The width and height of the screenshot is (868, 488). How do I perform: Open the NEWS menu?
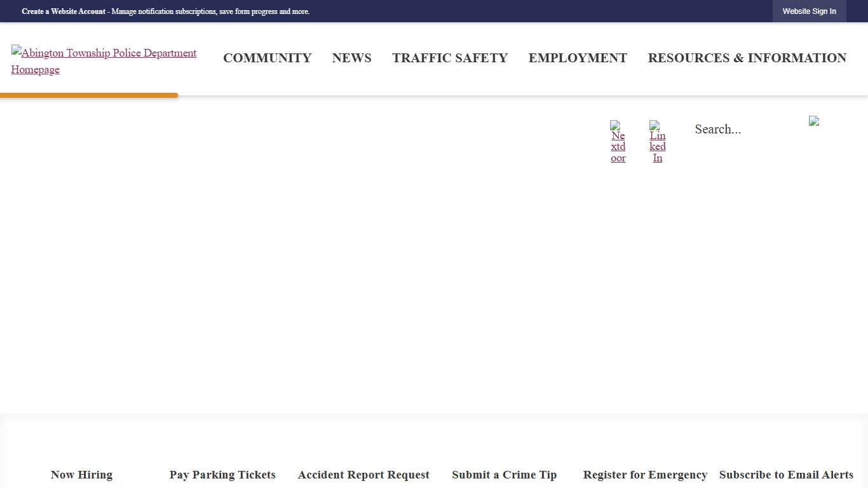pos(351,58)
